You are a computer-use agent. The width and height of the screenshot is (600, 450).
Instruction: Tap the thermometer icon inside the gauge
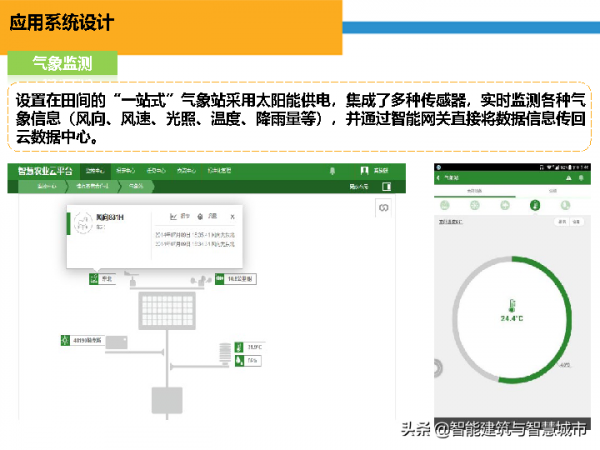[512, 306]
